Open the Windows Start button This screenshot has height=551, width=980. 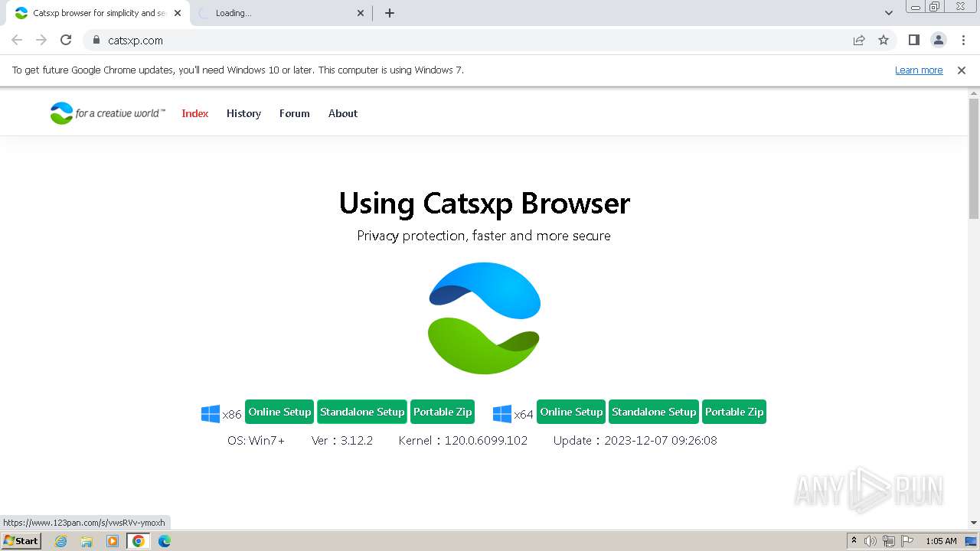tap(21, 541)
